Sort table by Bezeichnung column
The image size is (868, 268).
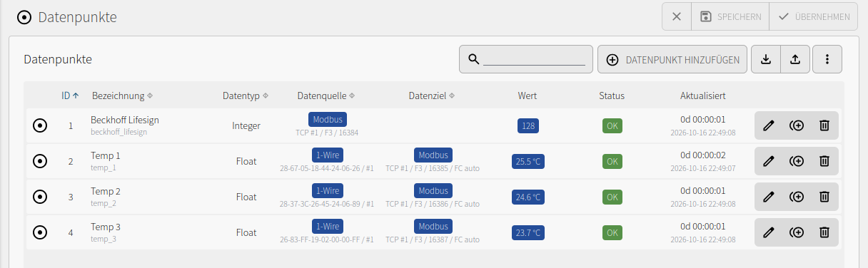click(x=122, y=96)
